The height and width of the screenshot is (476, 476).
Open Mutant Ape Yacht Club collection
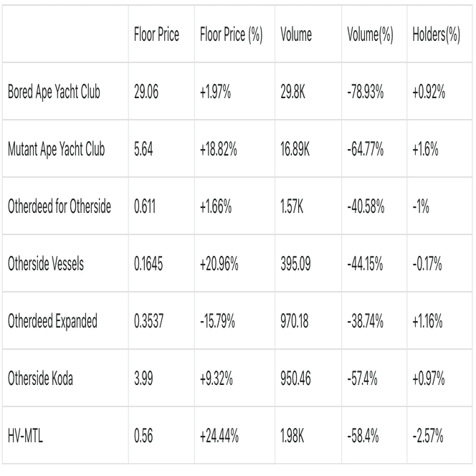pos(56,150)
